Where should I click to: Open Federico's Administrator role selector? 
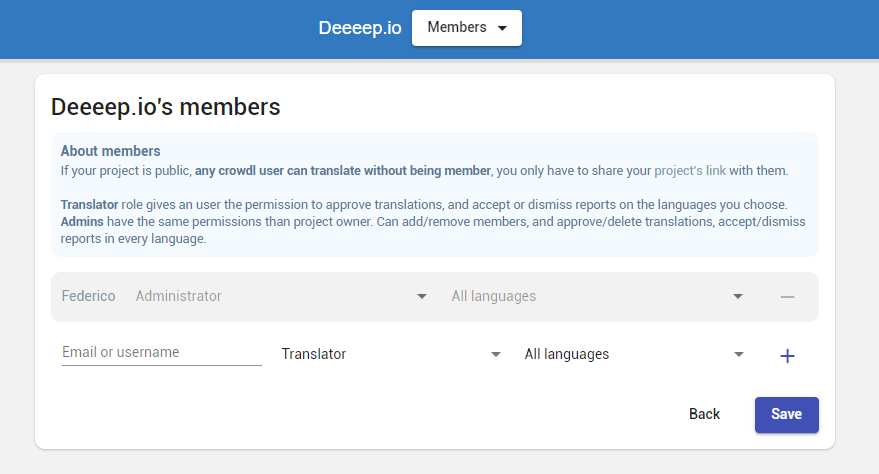coord(281,296)
